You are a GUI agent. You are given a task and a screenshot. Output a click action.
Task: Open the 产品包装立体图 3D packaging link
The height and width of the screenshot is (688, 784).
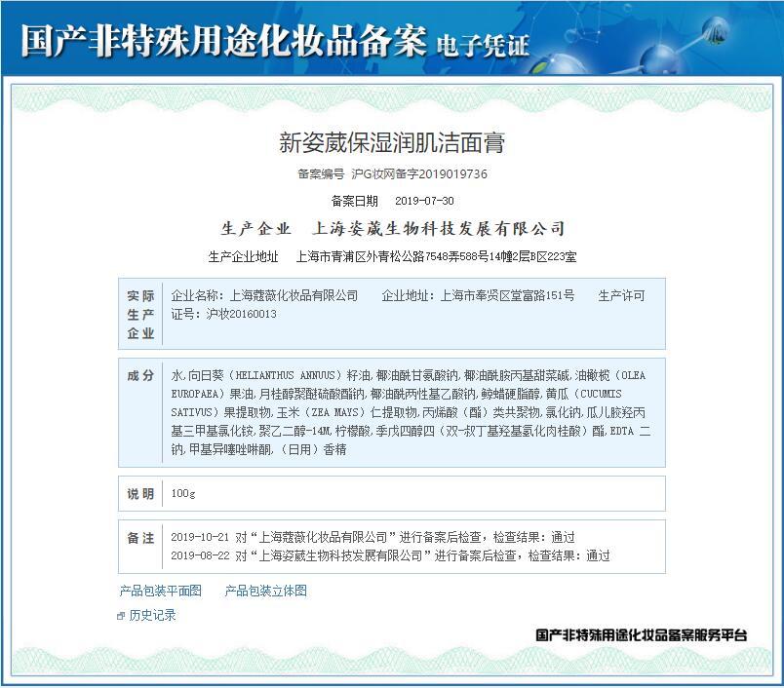coord(264,592)
